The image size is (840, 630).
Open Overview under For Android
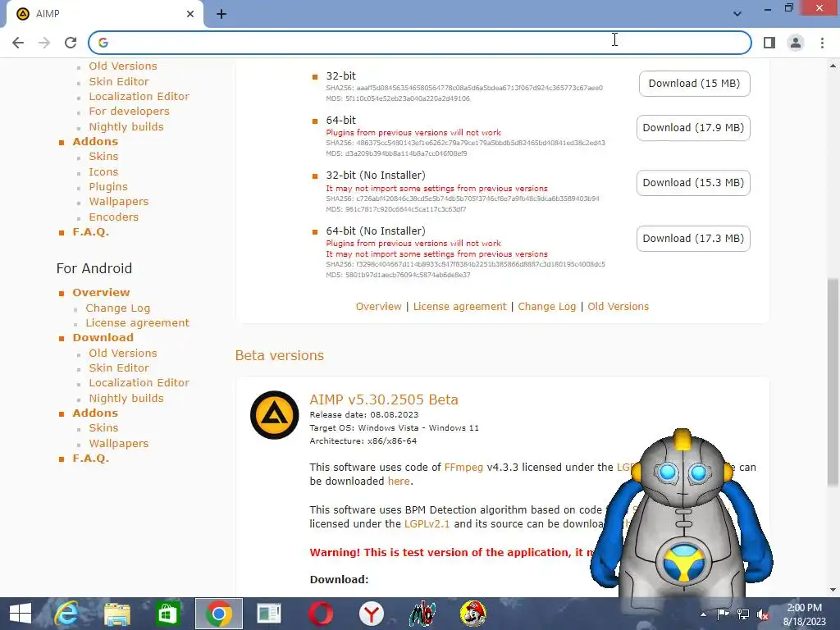101,293
